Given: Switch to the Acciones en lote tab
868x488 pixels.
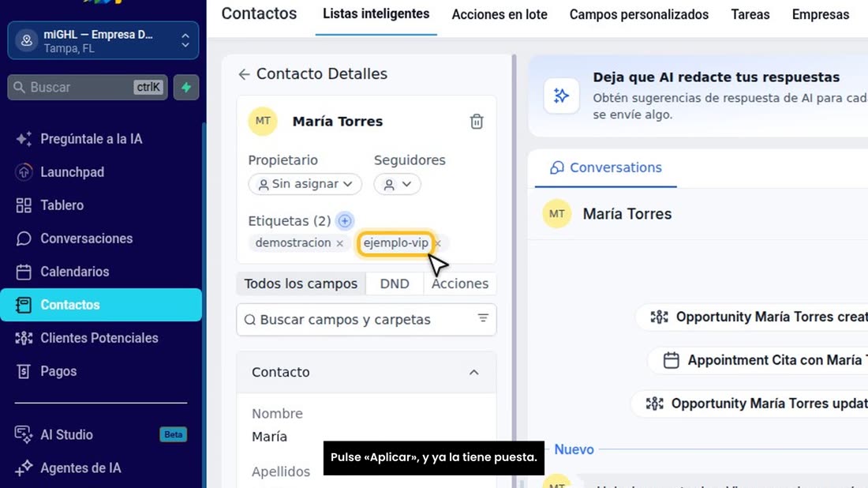Looking at the screenshot, I should 499,14.
